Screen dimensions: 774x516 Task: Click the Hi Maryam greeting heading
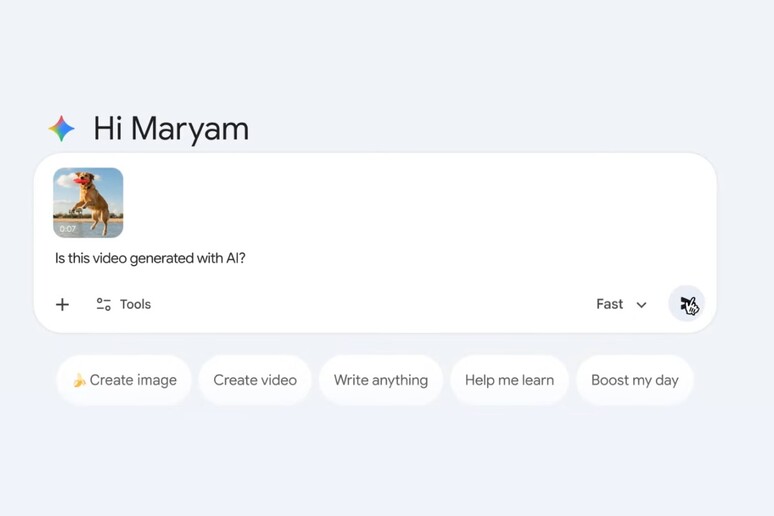(171, 129)
